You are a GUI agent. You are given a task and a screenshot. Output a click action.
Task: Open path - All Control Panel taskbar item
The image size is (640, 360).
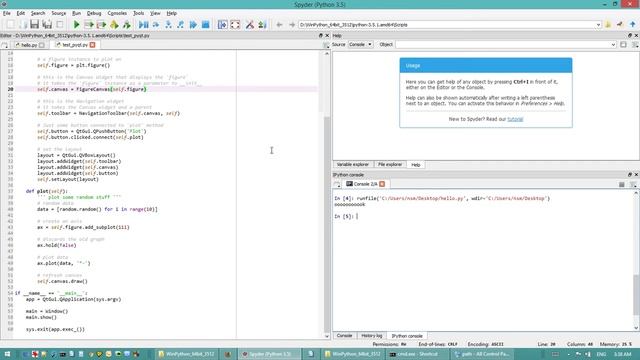pos(482,354)
